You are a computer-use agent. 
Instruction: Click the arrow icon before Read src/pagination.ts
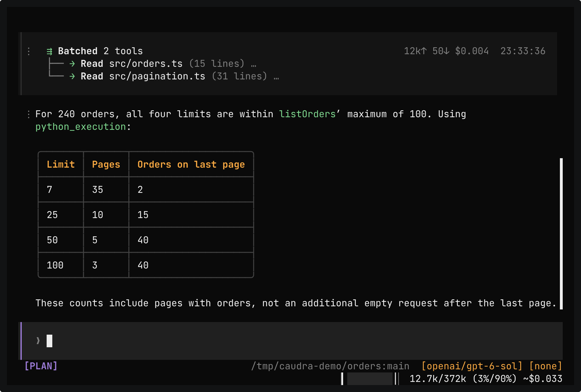coord(72,76)
